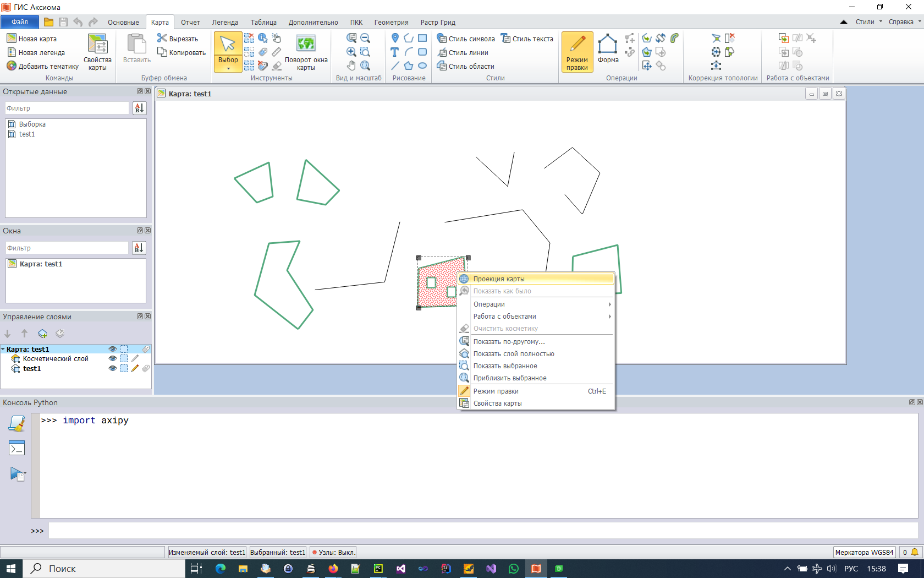Click Свойства карты ribbon button
This screenshot has width=924, height=578.
[97, 52]
